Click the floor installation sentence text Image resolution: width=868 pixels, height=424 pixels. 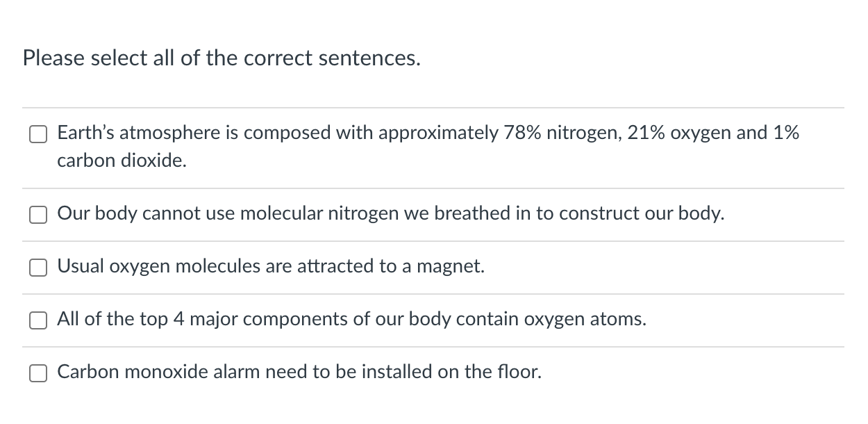[x=299, y=373]
